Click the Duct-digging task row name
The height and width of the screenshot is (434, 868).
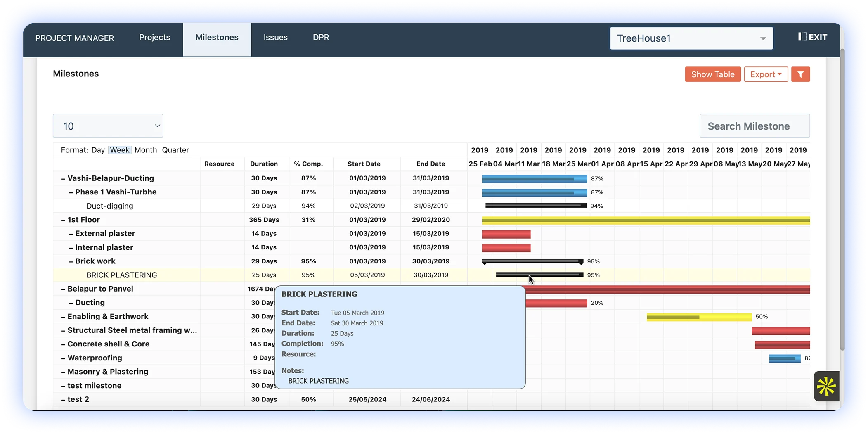pyautogui.click(x=110, y=206)
